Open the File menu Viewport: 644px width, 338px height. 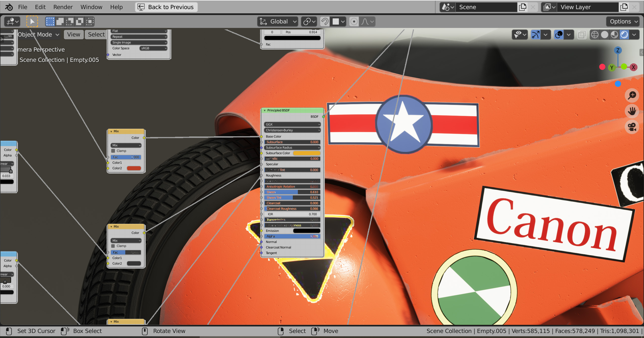pyautogui.click(x=23, y=7)
